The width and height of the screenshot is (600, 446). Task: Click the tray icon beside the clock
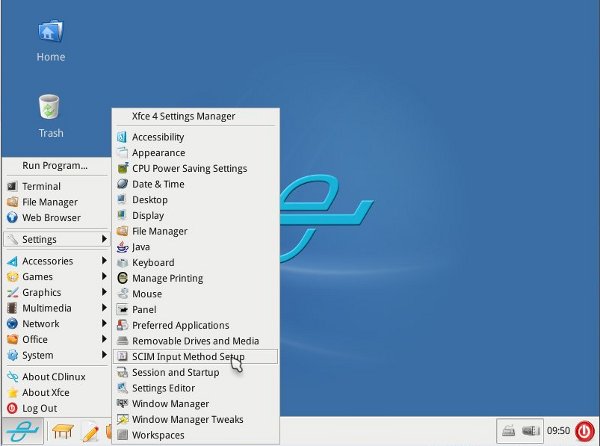(x=531, y=431)
